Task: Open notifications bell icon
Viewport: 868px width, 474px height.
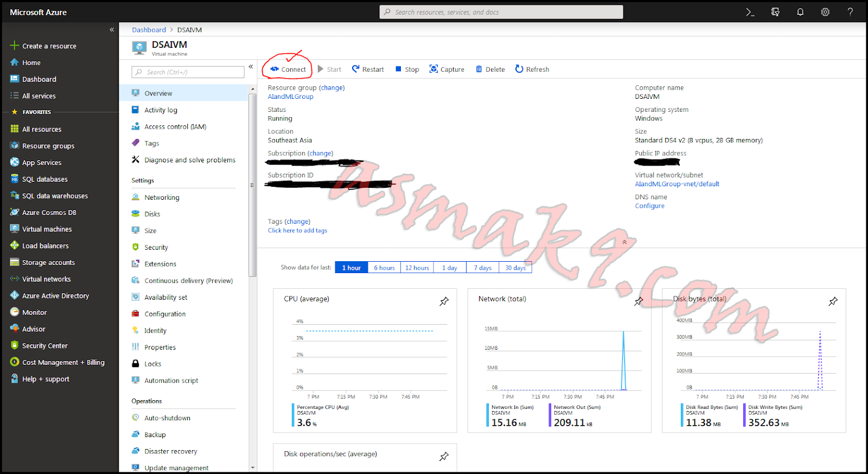Action: (800, 12)
